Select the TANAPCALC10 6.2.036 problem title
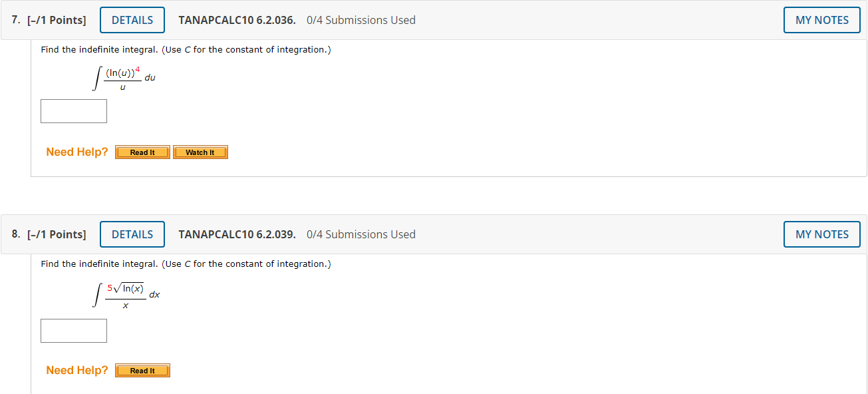 [x=237, y=20]
